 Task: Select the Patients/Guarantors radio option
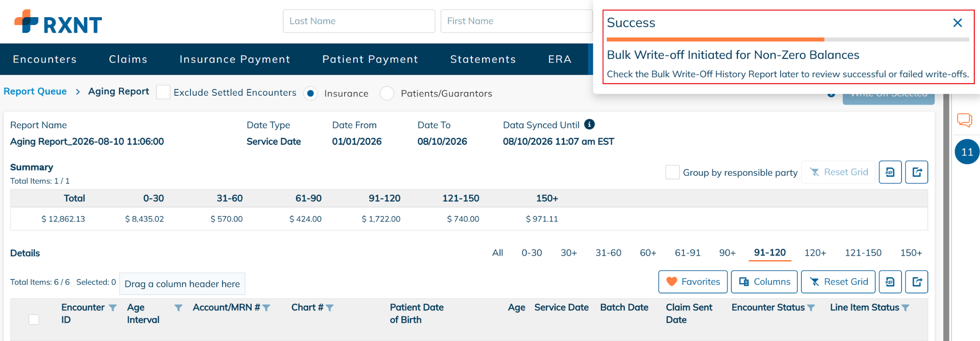click(x=387, y=93)
